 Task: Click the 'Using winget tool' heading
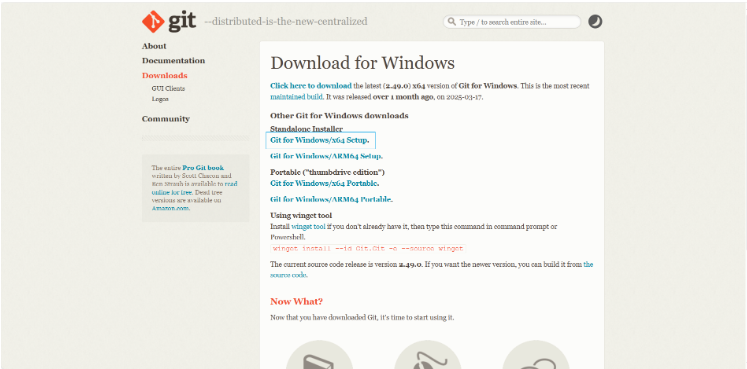[301, 215]
